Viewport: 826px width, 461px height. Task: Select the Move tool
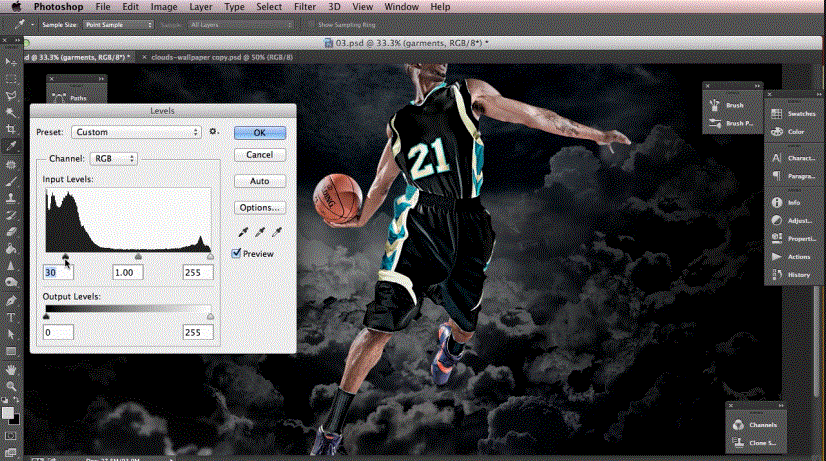point(11,62)
